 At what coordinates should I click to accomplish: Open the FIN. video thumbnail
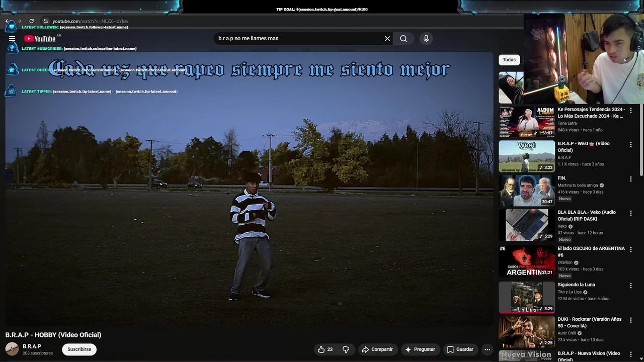(527, 190)
